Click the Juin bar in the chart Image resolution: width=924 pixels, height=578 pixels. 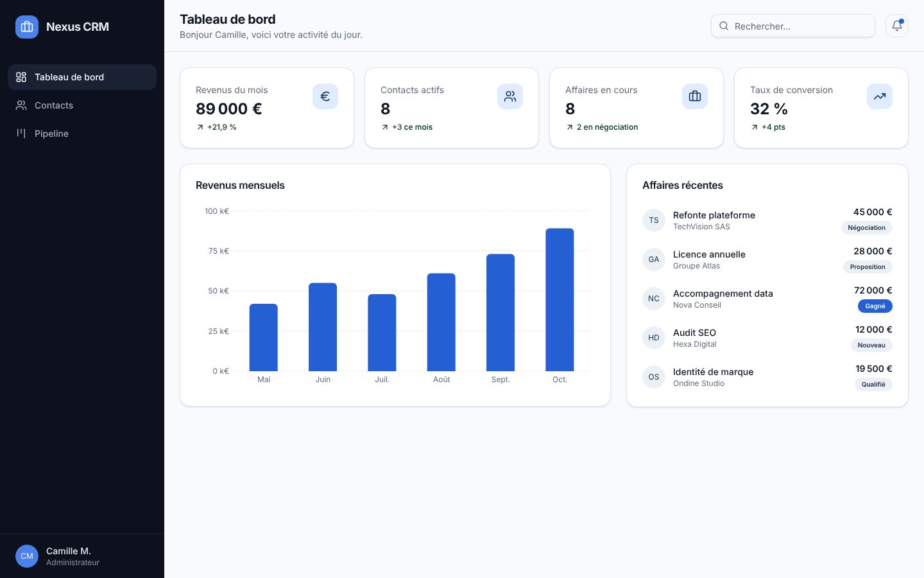coord(323,327)
